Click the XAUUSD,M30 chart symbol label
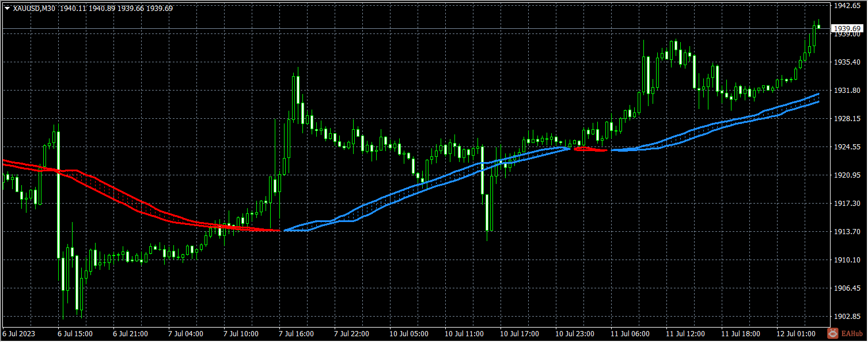This screenshot has width=868, height=342. click(x=34, y=8)
